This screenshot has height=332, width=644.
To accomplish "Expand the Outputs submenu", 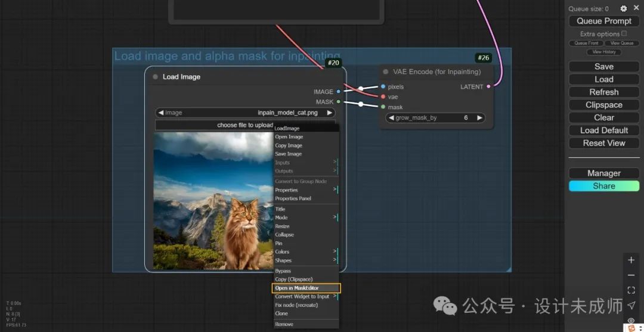I will 306,170.
